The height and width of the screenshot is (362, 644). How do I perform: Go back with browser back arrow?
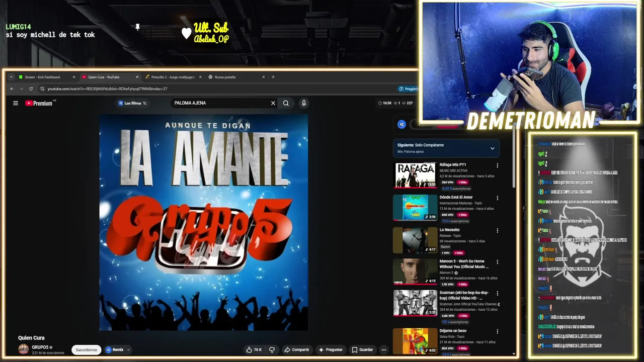click(12, 88)
